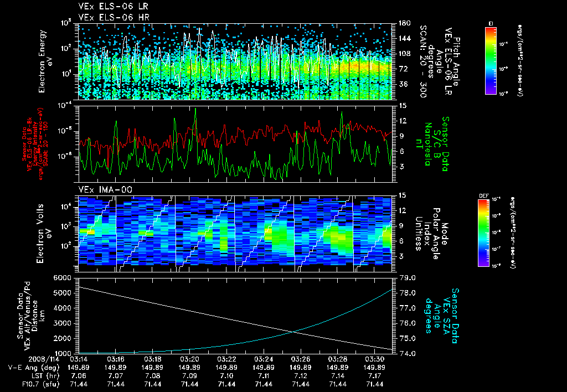Click the VEx IMA-00 panel title

(x=105, y=189)
